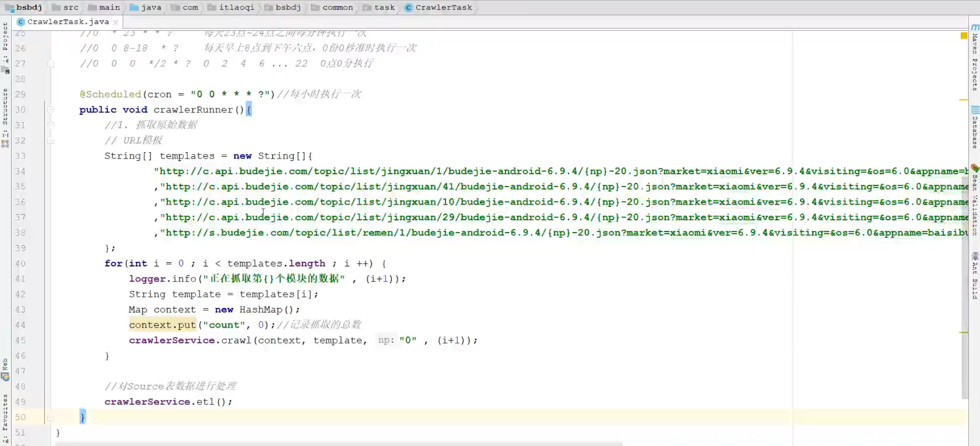The height and width of the screenshot is (446, 980).
Task: Click the task breadcrumb folder
Action: 379,8
